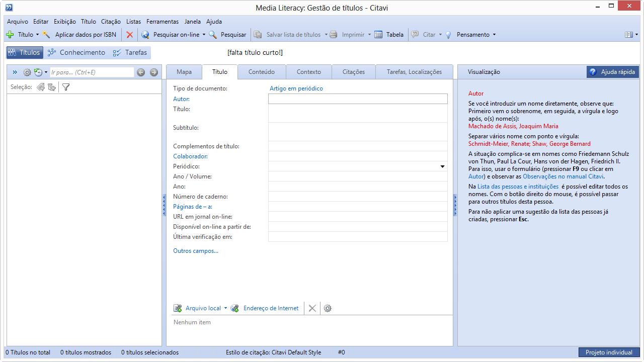
Task: Click Lista das pessoas e instituições link
Action: pos(518,187)
